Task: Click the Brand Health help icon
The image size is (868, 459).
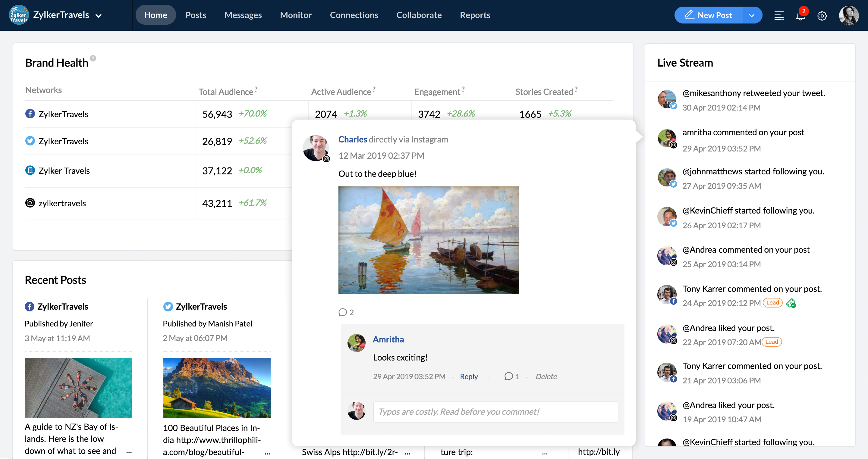Action: coord(93,58)
